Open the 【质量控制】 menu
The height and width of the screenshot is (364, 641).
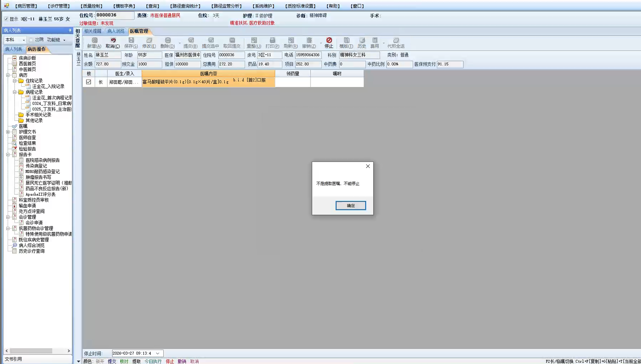[x=92, y=6]
